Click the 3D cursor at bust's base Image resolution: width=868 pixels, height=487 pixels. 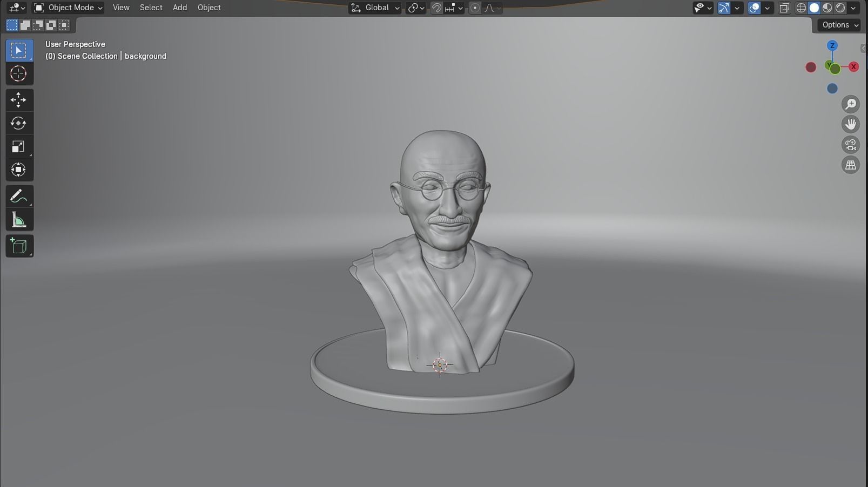[x=440, y=366]
